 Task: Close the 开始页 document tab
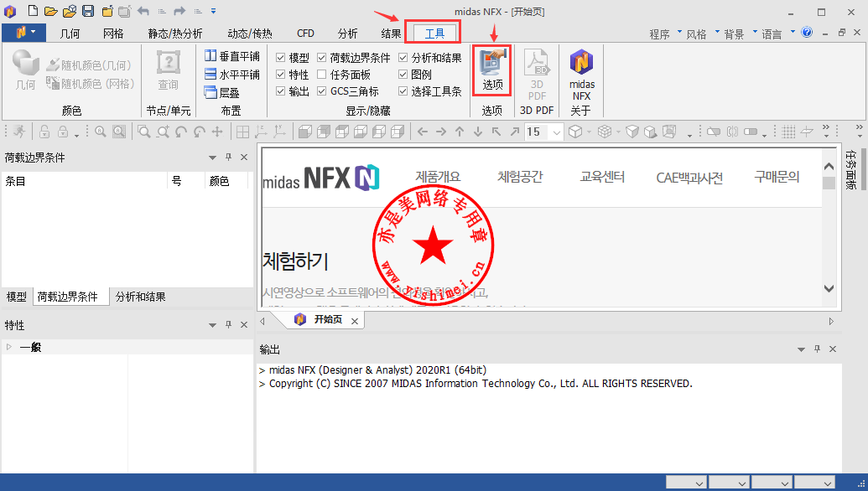coord(355,321)
